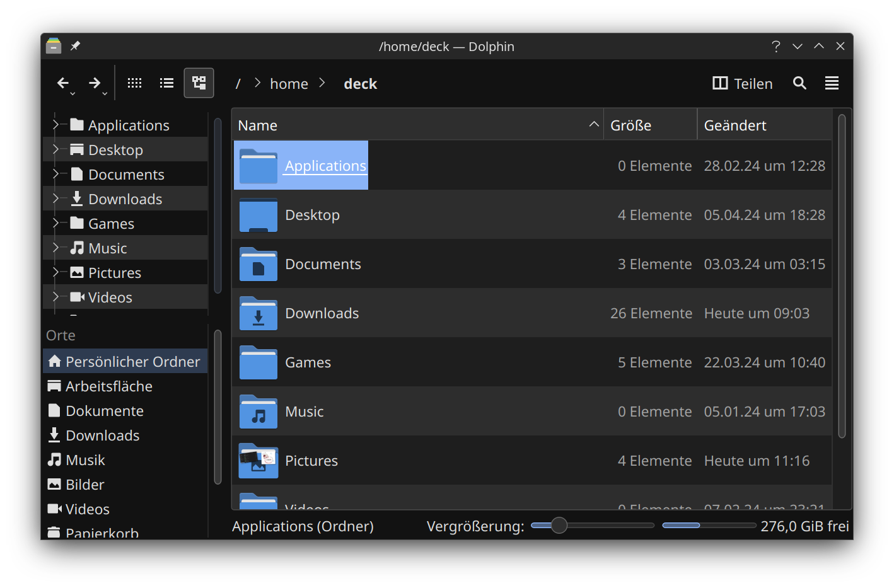894x588 pixels.
Task: Click Heute um 11:16 date cell
Action: (757, 461)
